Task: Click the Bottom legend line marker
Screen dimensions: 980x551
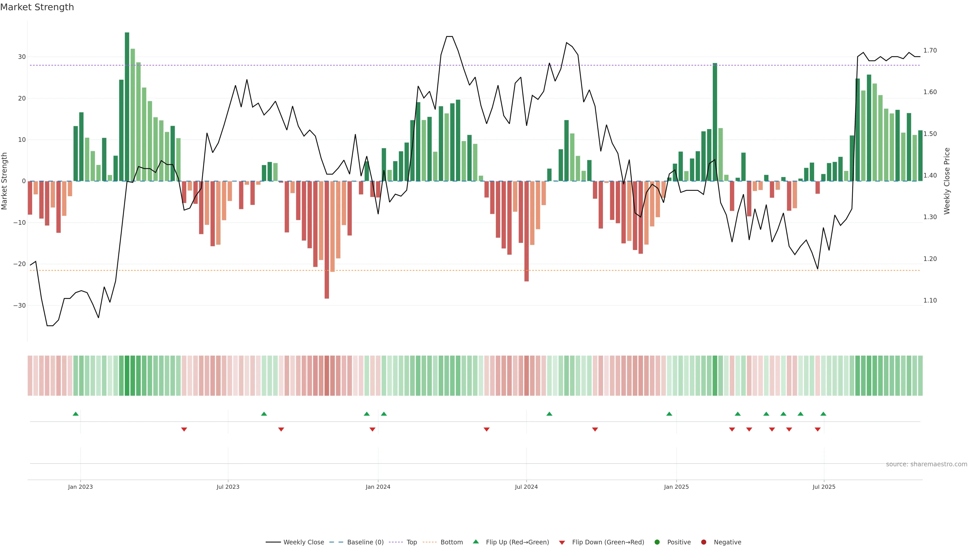Action: tap(430, 542)
